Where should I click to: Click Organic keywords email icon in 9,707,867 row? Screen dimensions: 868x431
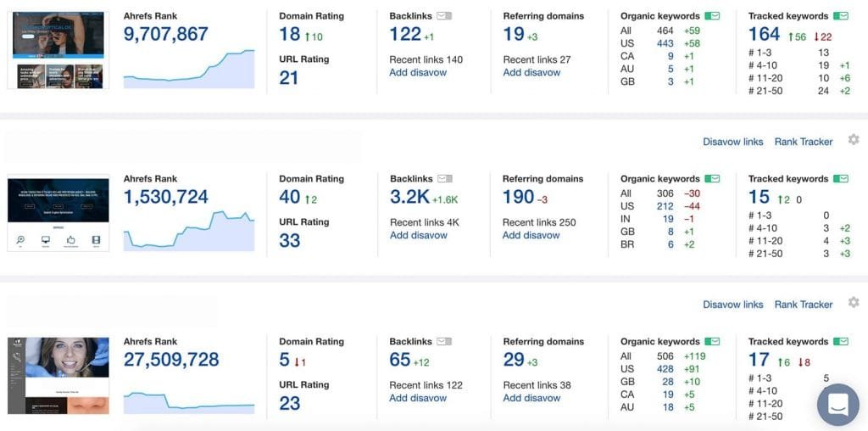(x=712, y=16)
